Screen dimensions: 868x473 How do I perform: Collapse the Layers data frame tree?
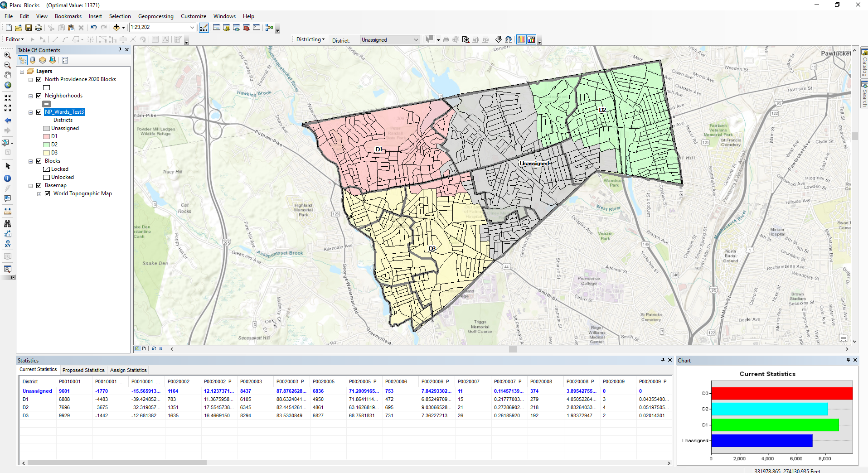(x=22, y=72)
